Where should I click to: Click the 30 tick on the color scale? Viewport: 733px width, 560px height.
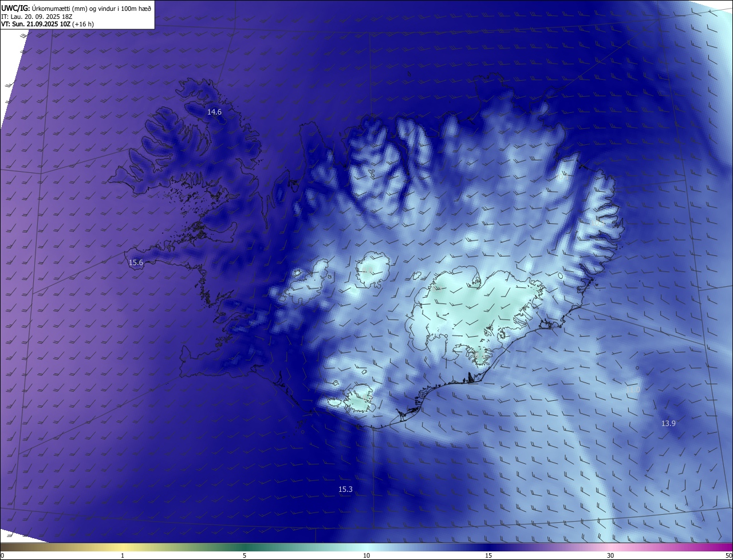tap(610, 555)
